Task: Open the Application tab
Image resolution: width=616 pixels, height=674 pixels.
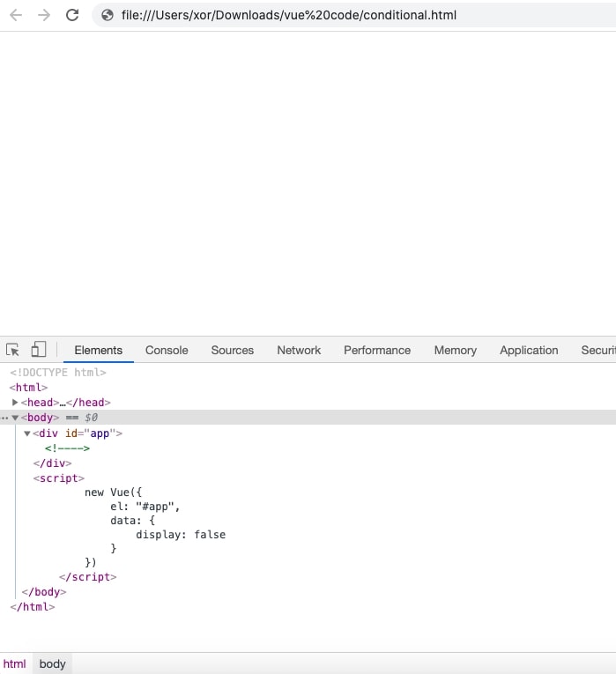Action: [529, 350]
